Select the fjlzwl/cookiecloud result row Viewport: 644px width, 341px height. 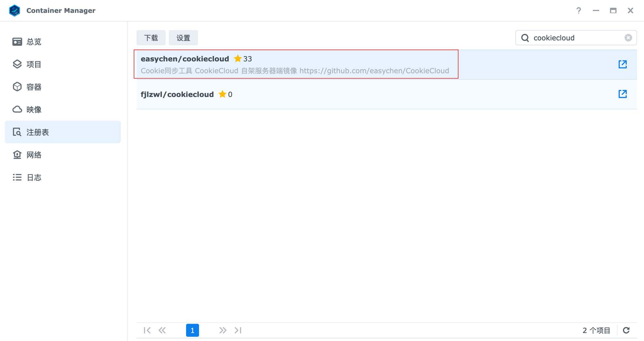pos(354,94)
